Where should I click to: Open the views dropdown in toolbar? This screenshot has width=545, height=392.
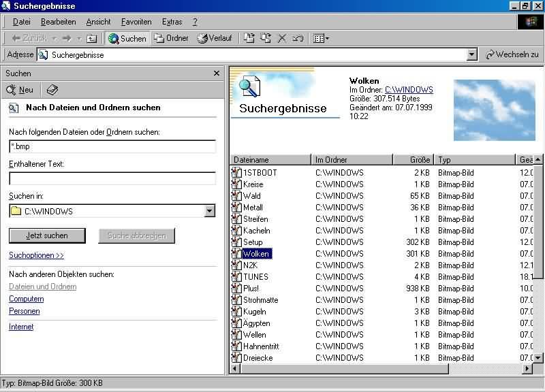(x=321, y=39)
